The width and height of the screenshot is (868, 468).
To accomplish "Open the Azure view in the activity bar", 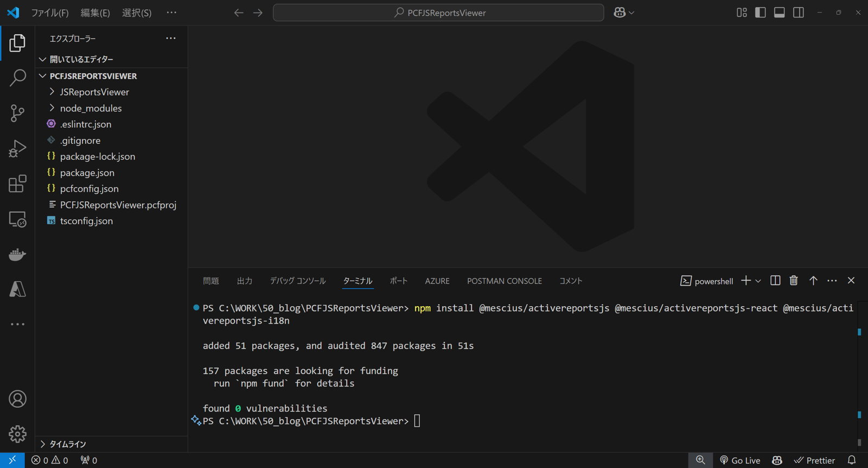I will tap(17, 289).
